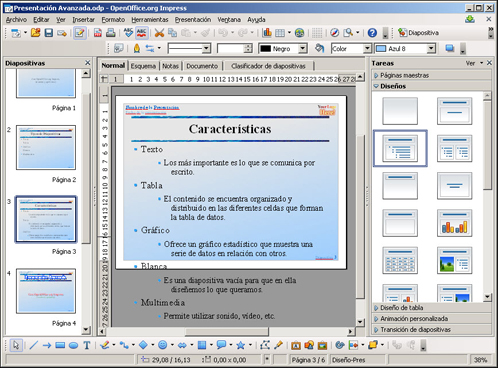Open the Navigator compass icon
Screen dimensions: 498x368
click(334, 33)
